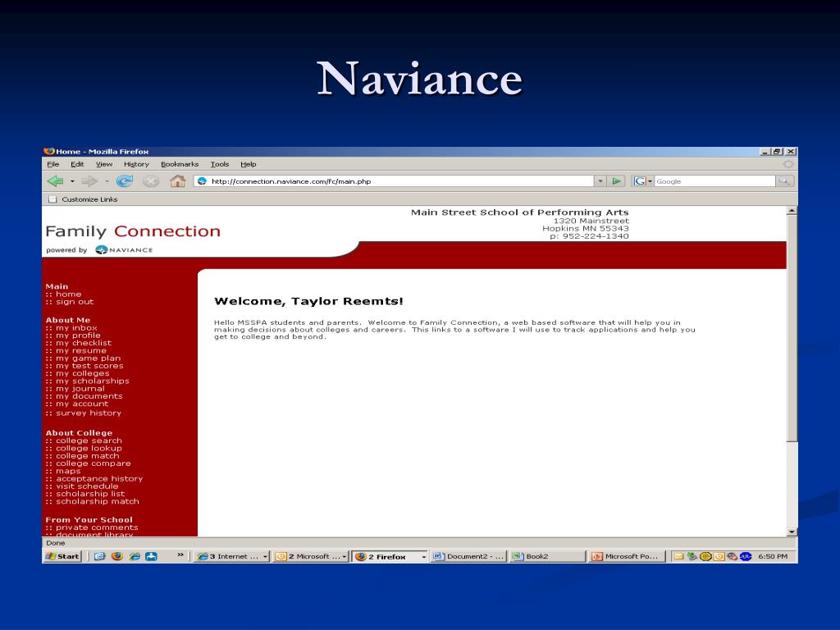The height and width of the screenshot is (630, 840).
Task: Open the college match link
Action: coord(87,456)
